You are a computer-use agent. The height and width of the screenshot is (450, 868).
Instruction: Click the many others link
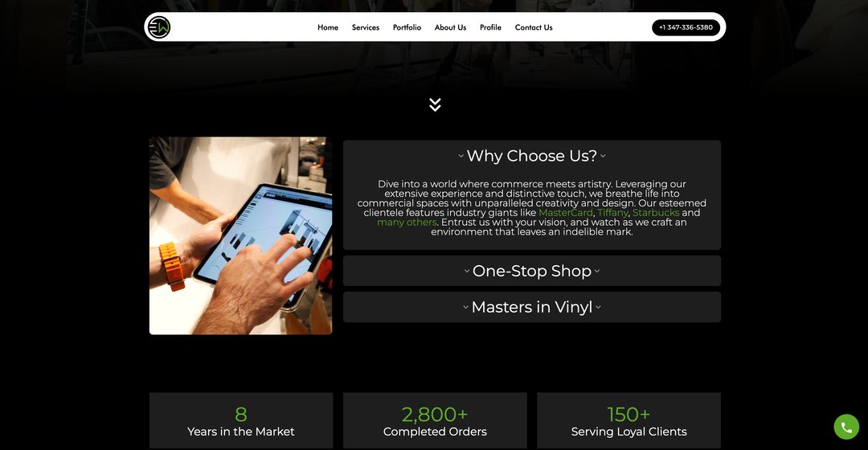coord(407,223)
